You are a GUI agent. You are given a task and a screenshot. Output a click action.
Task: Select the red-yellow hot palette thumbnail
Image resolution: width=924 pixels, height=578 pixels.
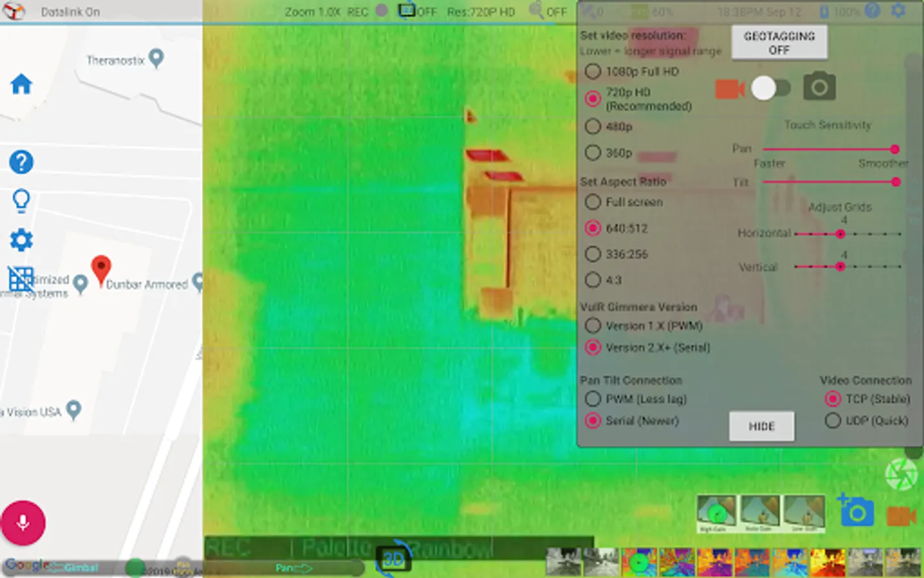(827, 562)
